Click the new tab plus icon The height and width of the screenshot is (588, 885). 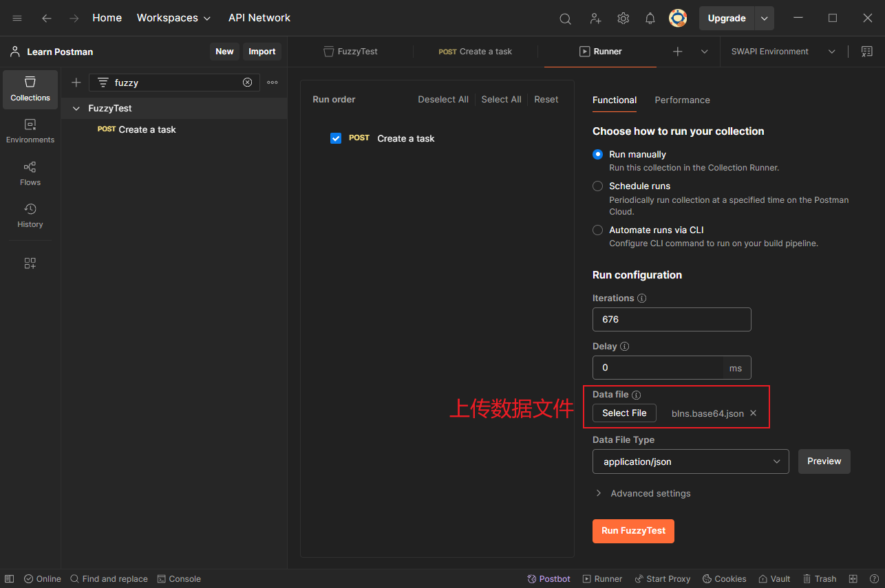coord(678,52)
